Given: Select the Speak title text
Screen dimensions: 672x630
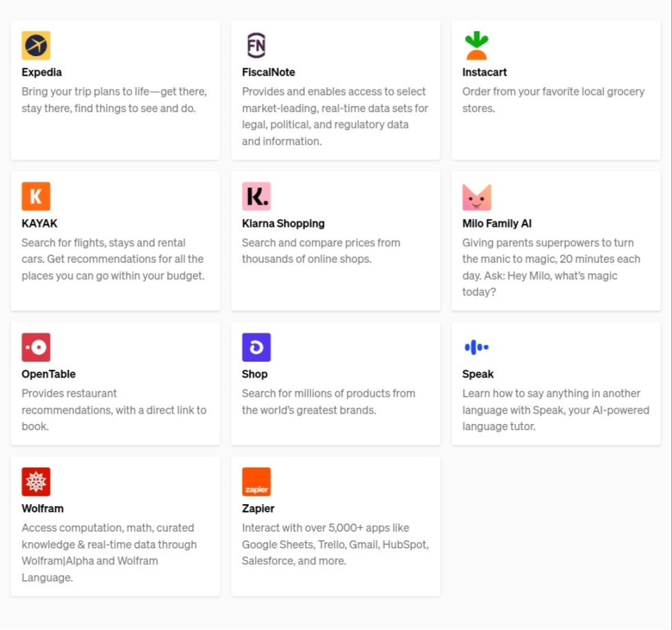Looking at the screenshot, I should pyautogui.click(x=478, y=374).
